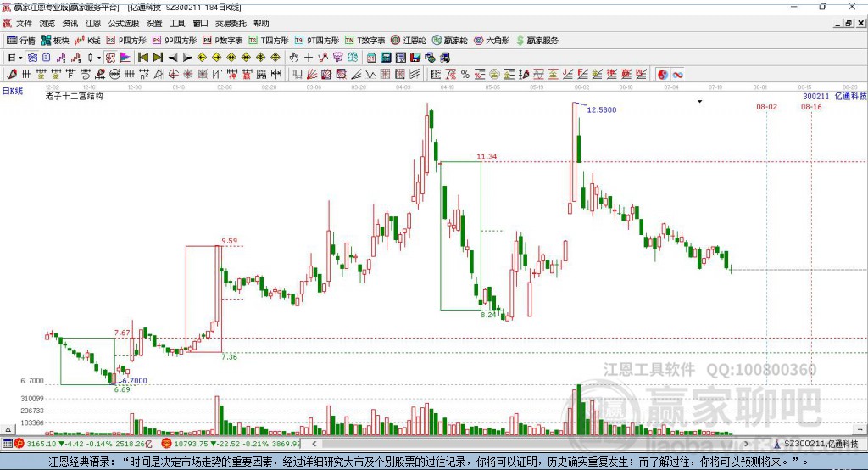Viewport: 868px width, 470px height.
Task: Expand the 日 period dropdown arrow
Action: (20, 58)
